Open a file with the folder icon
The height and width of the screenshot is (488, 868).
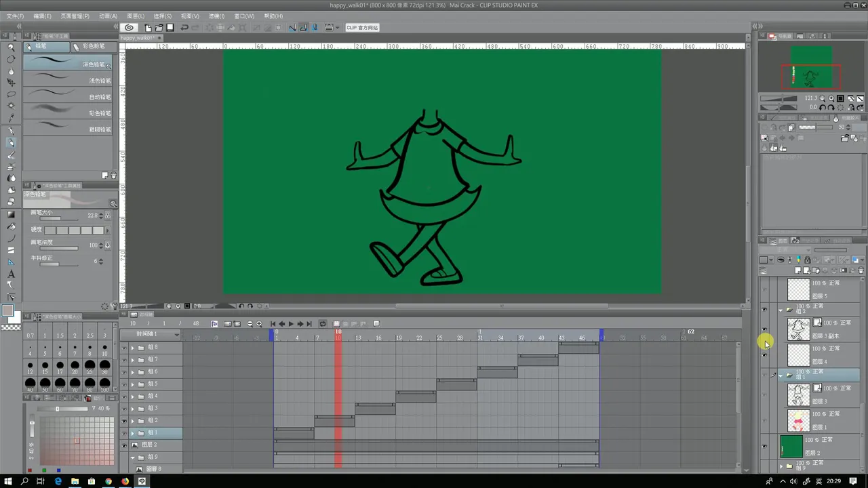[x=159, y=28]
